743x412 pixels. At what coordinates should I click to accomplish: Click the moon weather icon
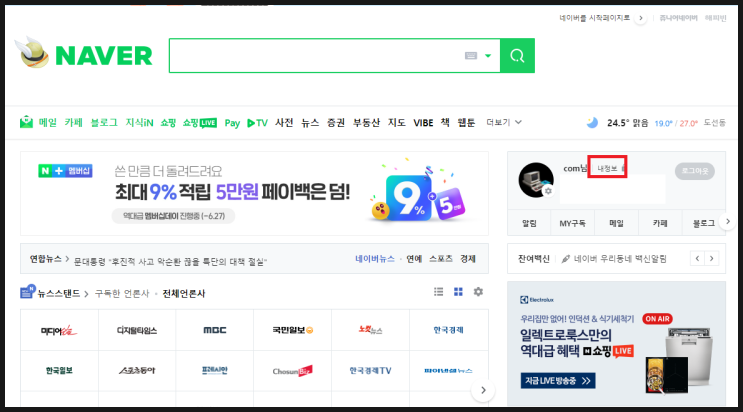592,123
